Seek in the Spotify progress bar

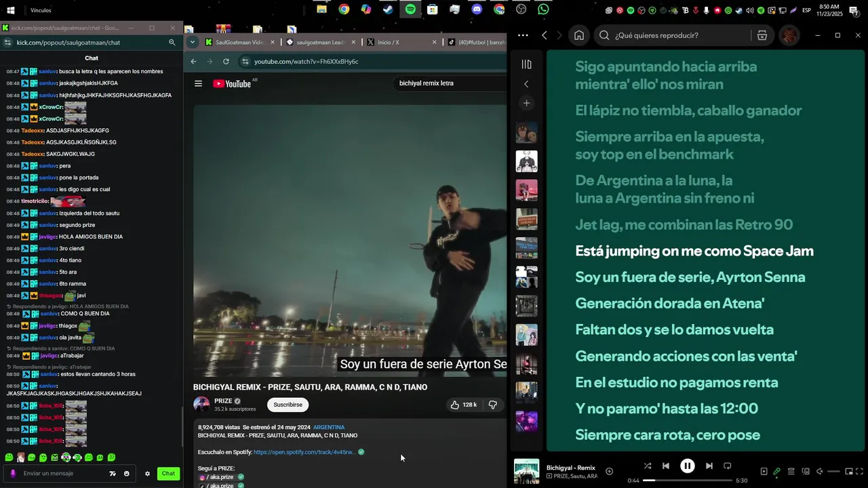[687, 481]
